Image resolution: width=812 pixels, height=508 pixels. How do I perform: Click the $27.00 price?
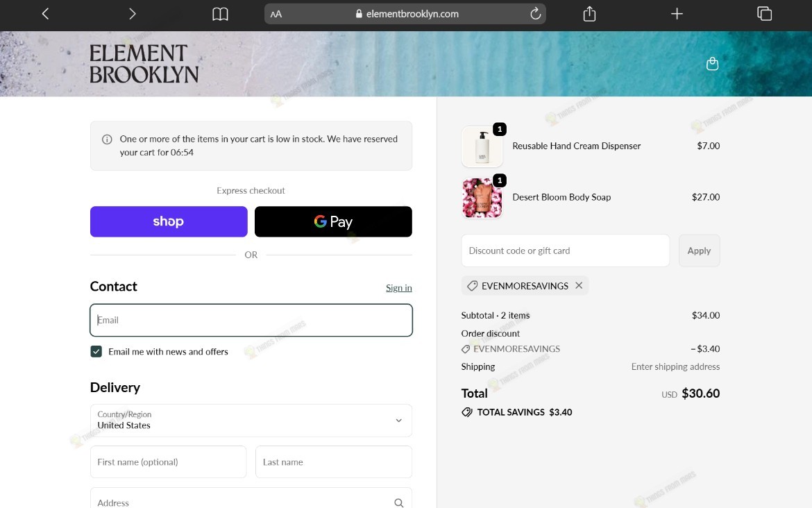[706, 197]
